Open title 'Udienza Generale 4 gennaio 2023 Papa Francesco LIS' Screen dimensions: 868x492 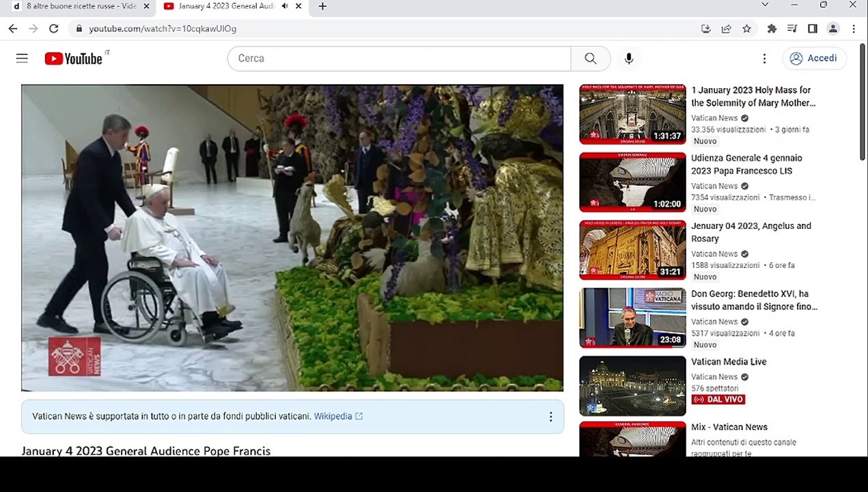click(x=746, y=164)
